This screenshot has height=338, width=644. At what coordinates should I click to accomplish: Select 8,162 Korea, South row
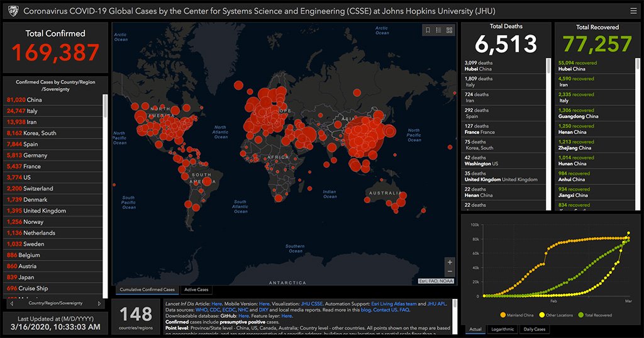pyautogui.click(x=53, y=133)
